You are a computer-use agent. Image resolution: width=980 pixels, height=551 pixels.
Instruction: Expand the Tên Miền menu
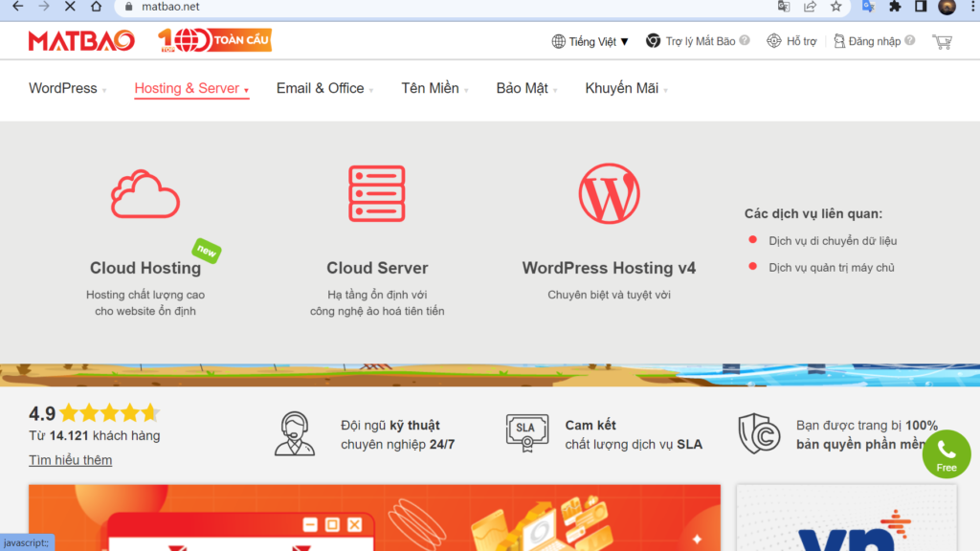429,87
